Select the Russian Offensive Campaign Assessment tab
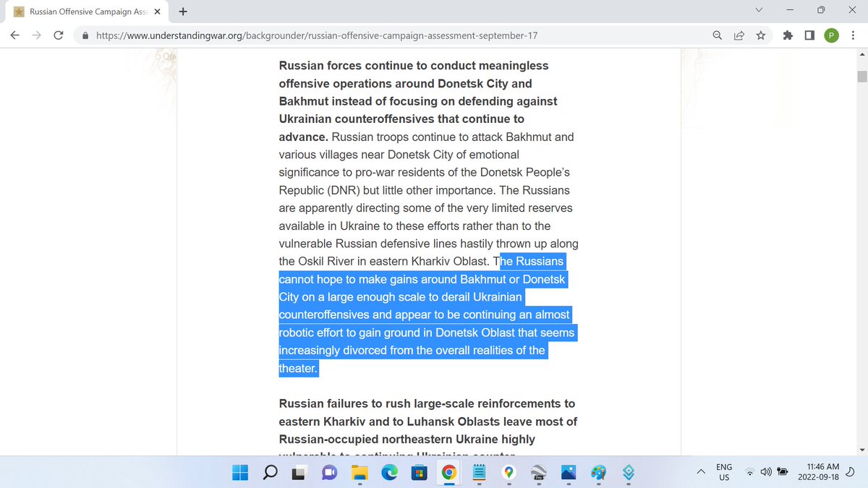 [87, 12]
